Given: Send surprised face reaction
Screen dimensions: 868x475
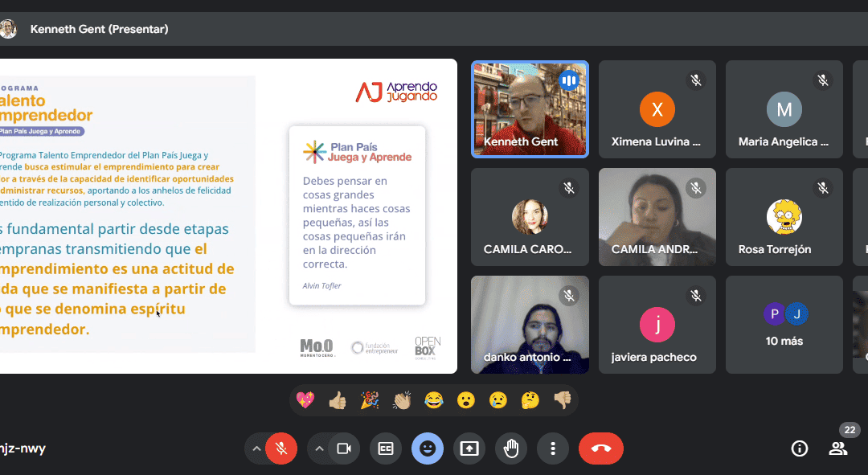Looking at the screenshot, I should (x=466, y=399).
